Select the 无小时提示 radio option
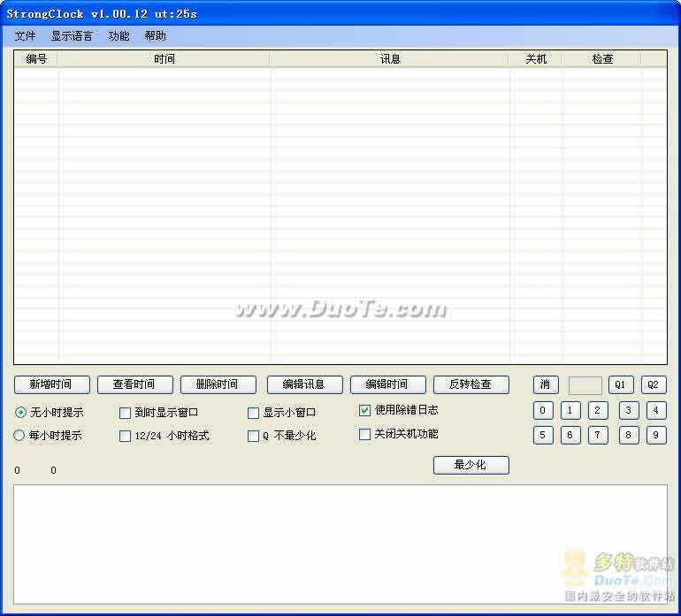The width and height of the screenshot is (681, 616). tap(20, 412)
